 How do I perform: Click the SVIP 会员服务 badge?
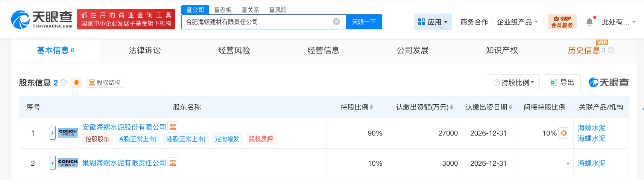pyautogui.click(x=562, y=22)
